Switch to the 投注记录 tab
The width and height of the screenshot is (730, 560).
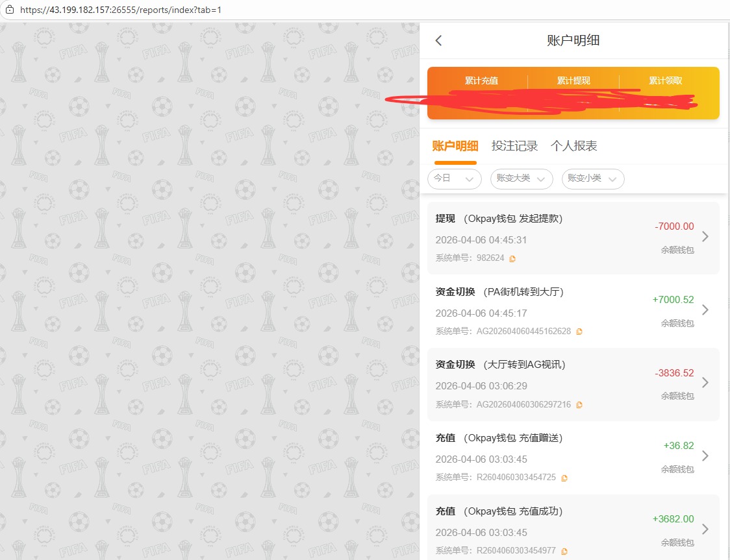click(514, 146)
